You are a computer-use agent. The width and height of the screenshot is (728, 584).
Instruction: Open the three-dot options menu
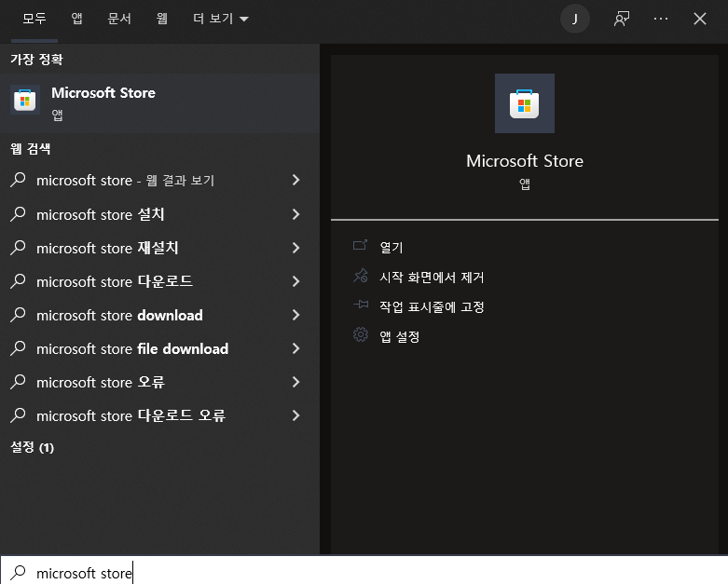[661, 19]
